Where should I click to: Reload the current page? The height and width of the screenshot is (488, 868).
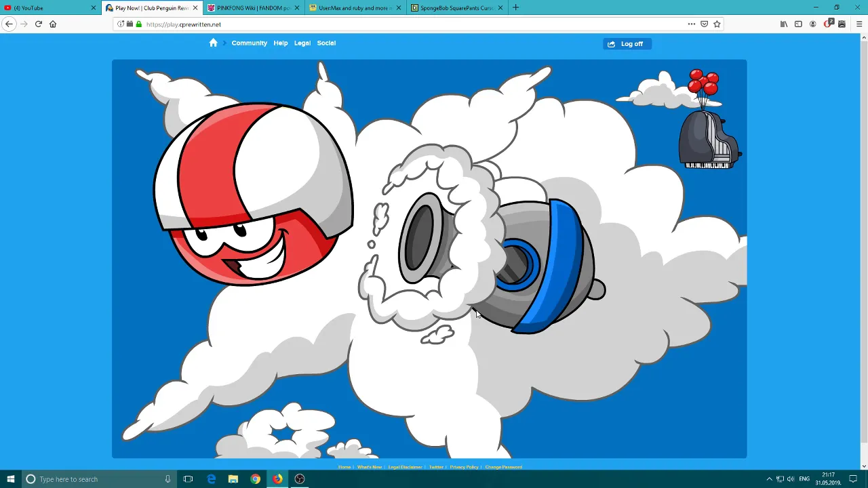(x=39, y=24)
